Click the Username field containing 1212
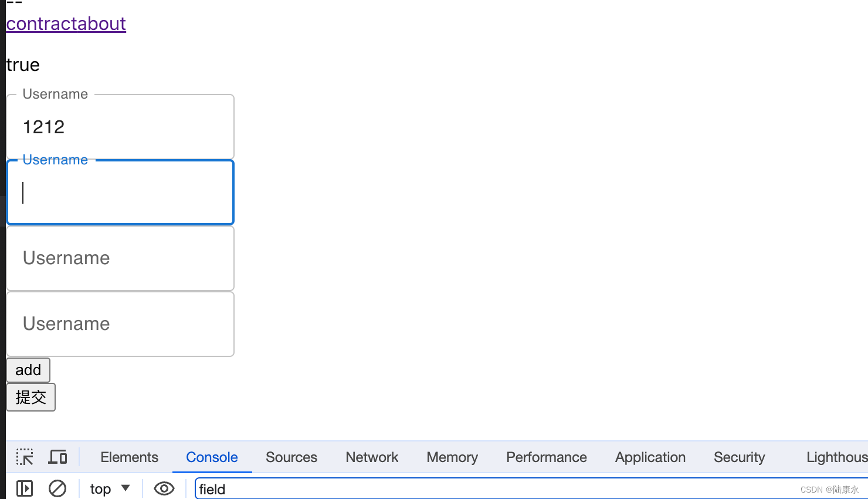This screenshot has width=868, height=499. click(120, 127)
